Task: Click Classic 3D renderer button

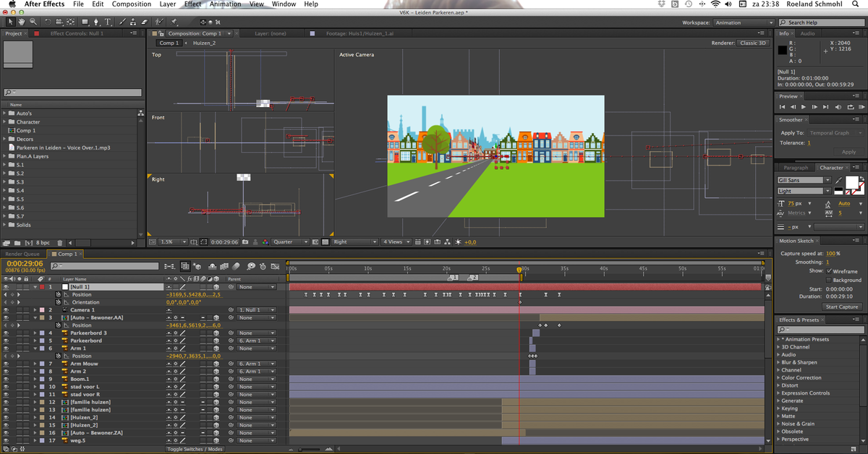Action: pos(752,43)
